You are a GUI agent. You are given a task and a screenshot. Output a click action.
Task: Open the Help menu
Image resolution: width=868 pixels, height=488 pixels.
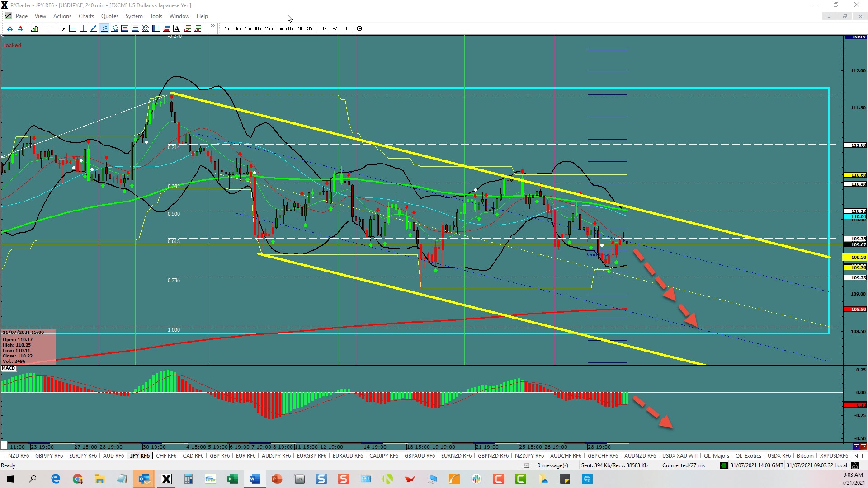coord(202,16)
